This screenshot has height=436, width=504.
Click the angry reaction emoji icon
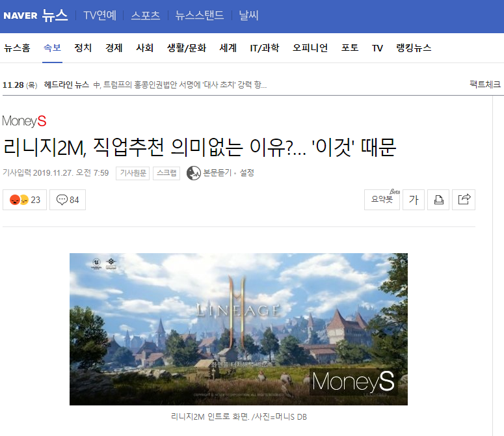[15, 200]
